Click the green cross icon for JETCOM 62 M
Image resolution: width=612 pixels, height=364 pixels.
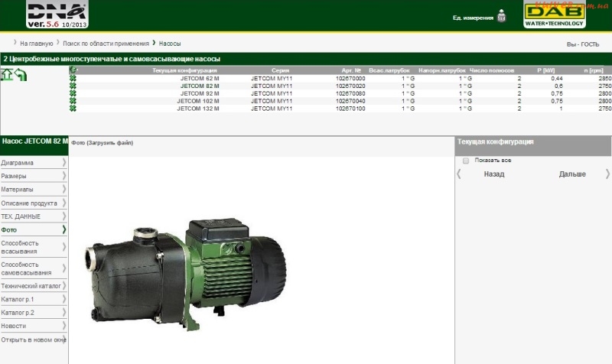[73, 79]
